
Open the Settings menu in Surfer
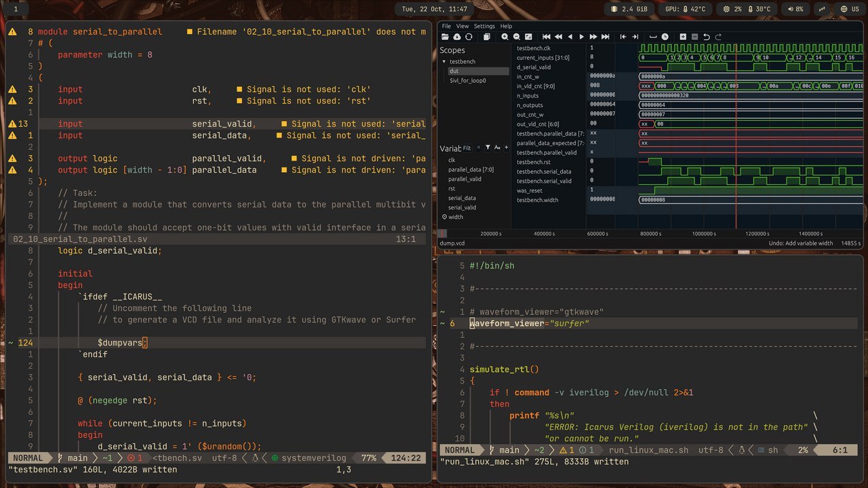484,26
